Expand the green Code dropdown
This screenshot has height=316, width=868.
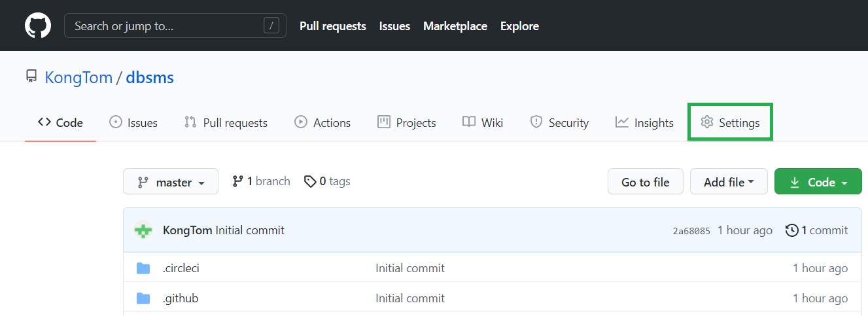click(x=818, y=183)
